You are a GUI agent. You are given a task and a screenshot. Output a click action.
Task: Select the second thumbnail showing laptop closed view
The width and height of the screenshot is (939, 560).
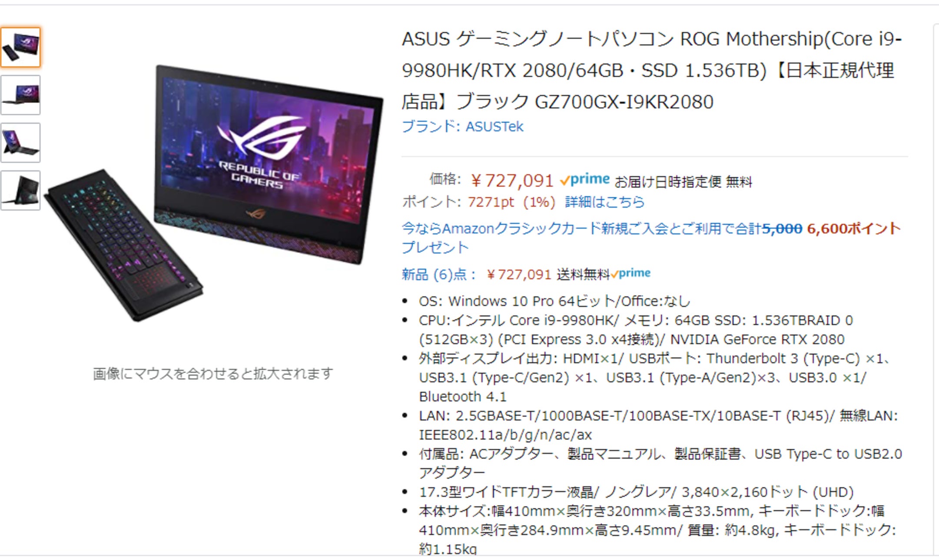click(20, 95)
